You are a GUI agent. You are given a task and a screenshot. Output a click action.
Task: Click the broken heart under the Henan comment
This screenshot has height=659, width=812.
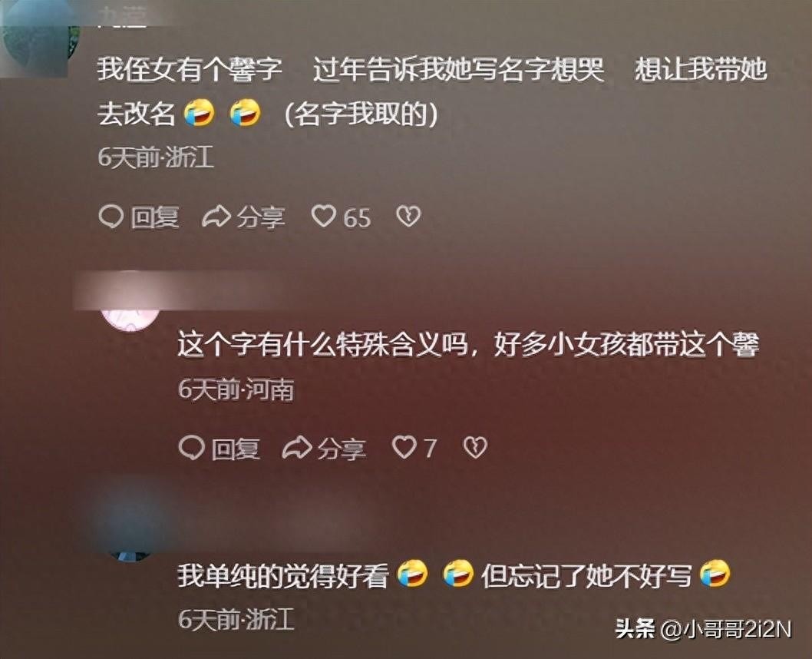tap(475, 447)
